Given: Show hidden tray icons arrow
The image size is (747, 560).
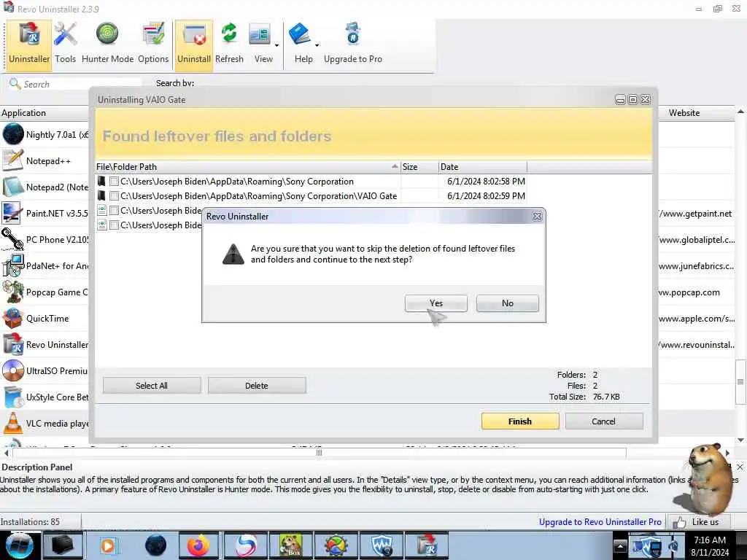Looking at the screenshot, I should 620,545.
